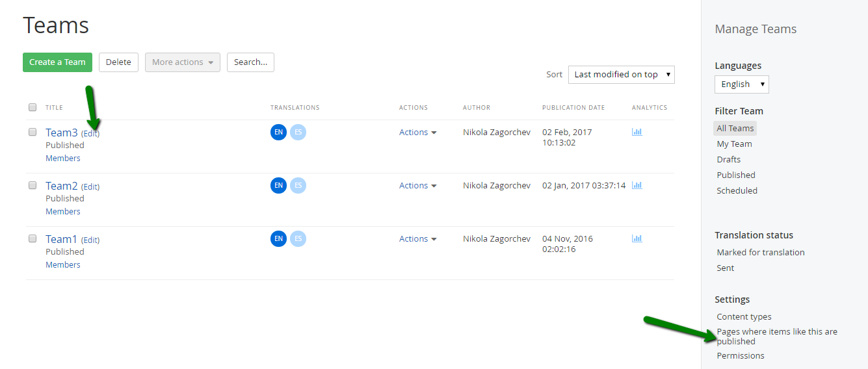
Task: Check the box next to Team2
Action: (33, 185)
